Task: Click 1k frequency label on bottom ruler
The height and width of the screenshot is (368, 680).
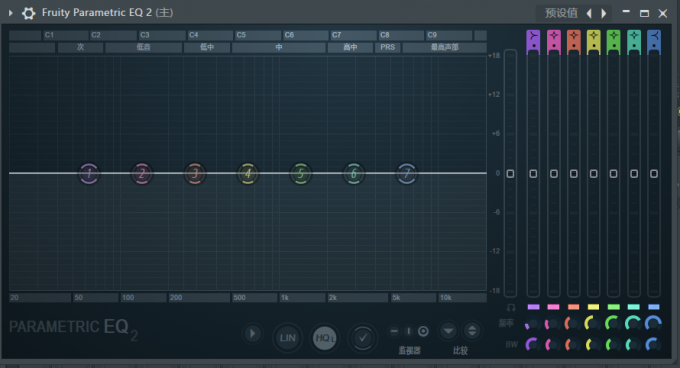Action: click(x=285, y=298)
